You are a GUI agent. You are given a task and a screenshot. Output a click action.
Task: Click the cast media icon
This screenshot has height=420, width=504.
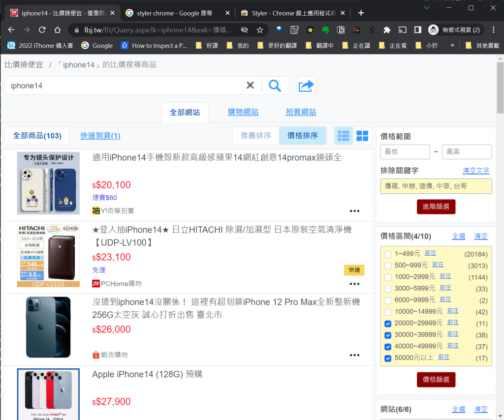click(402, 30)
